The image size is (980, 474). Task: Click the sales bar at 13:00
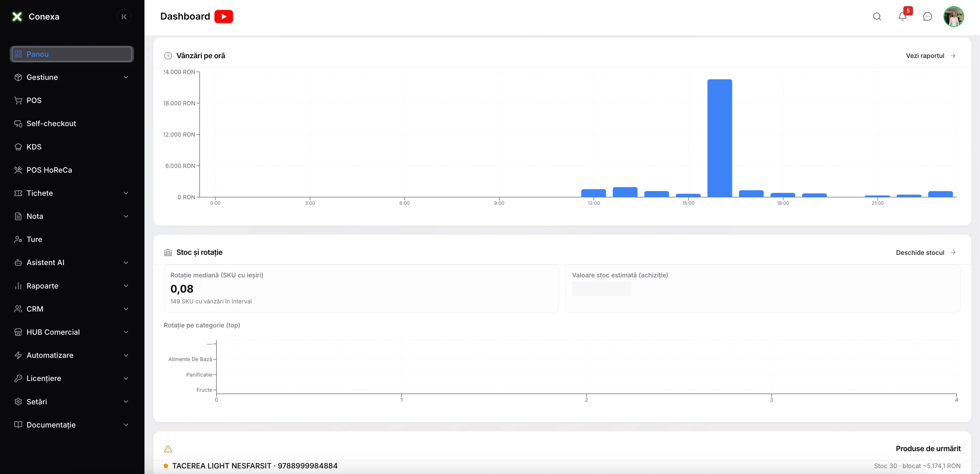pos(625,192)
